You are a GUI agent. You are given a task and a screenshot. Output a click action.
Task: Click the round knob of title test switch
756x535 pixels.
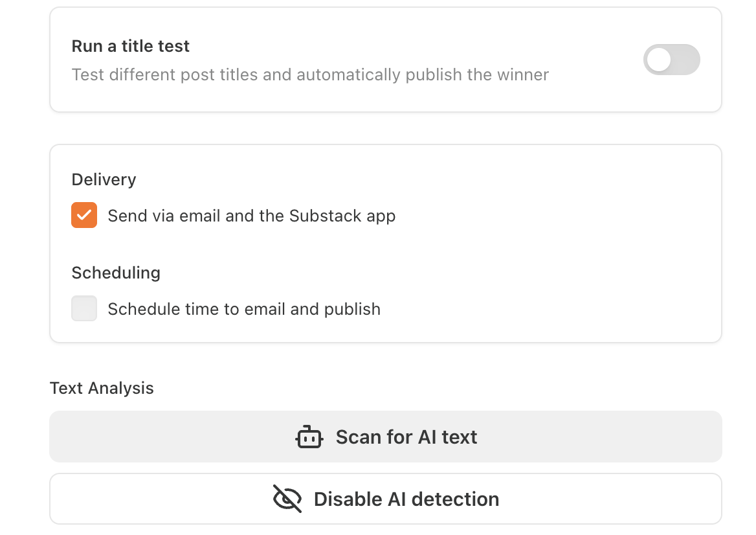(659, 60)
